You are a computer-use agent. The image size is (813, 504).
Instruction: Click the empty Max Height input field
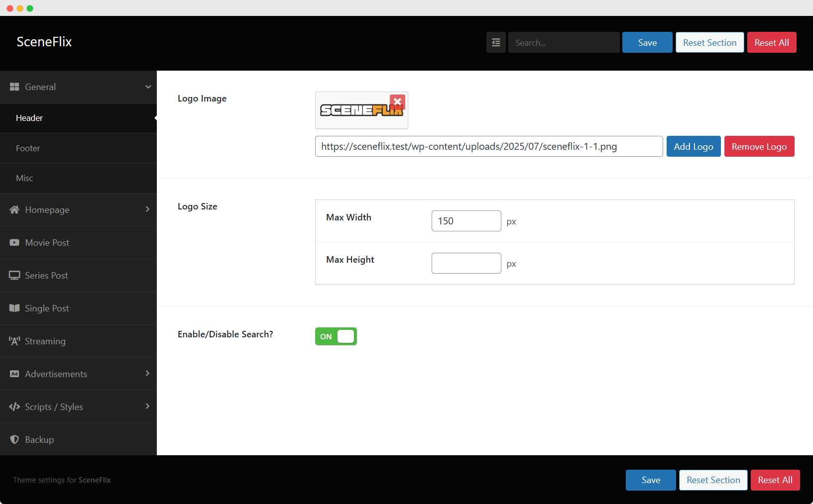[x=466, y=263]
